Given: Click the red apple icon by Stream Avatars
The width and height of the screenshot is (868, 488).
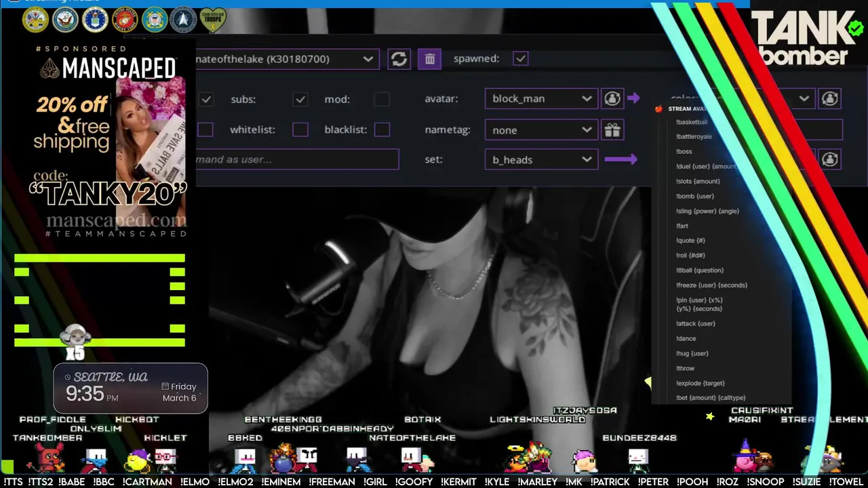Looking at the screenshot, I should (658, 109).
